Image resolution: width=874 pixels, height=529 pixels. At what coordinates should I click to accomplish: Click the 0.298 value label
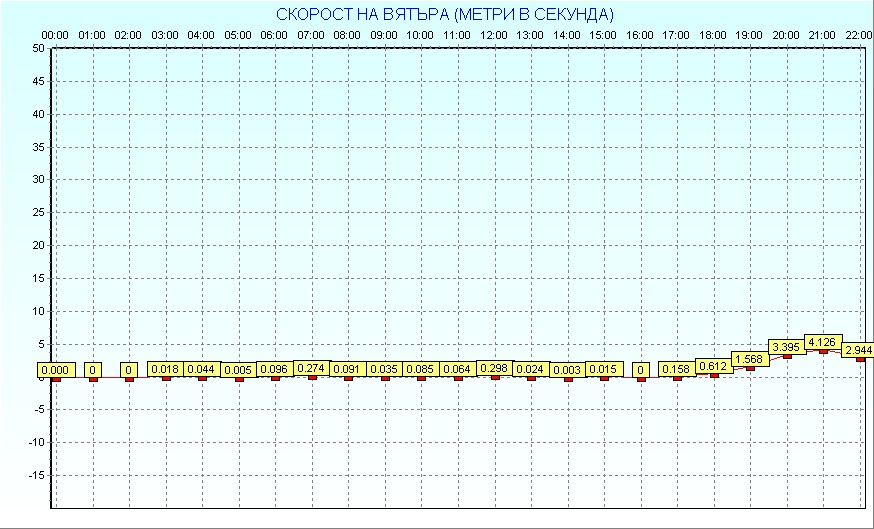coord(494,368)
